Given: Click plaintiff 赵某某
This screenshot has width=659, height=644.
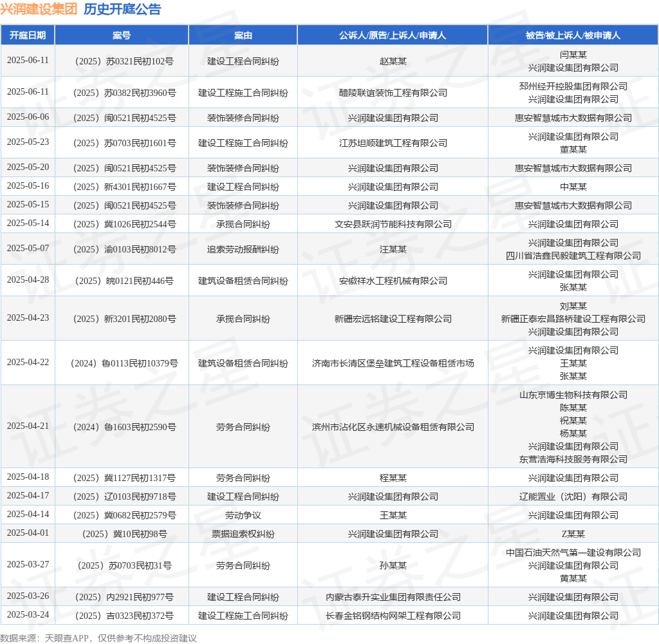Looking at the screenshot, I should (393, 61).
